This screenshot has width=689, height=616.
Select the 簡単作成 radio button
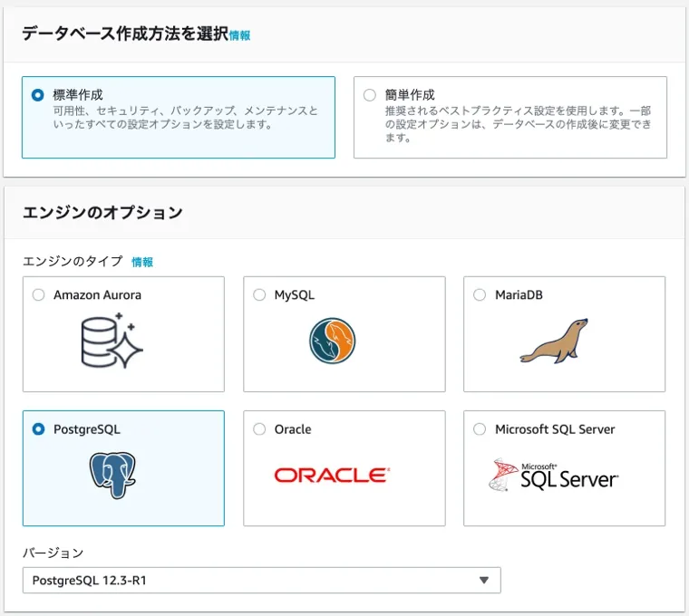point(370,95)
